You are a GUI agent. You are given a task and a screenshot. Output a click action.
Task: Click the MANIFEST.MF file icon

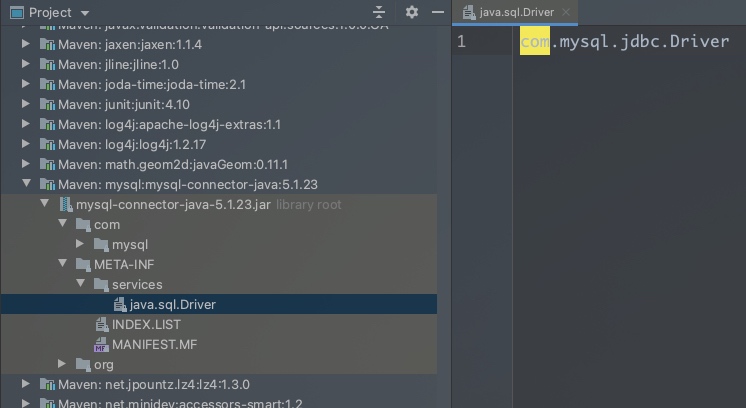pos(101,345)
